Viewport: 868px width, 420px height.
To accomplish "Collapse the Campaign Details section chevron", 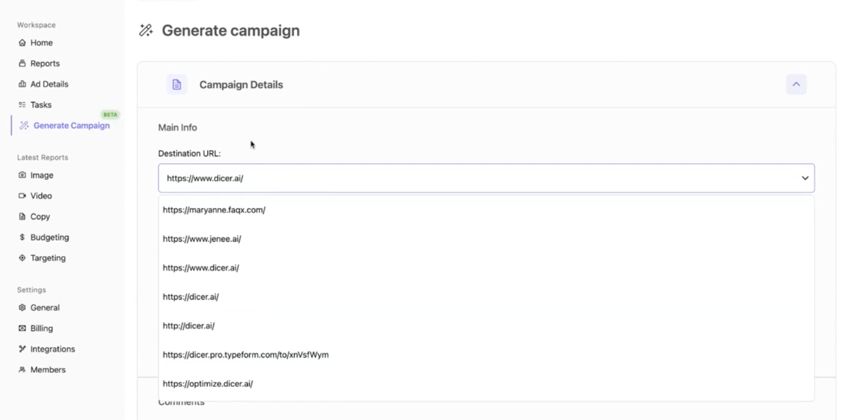I will 796,84.
